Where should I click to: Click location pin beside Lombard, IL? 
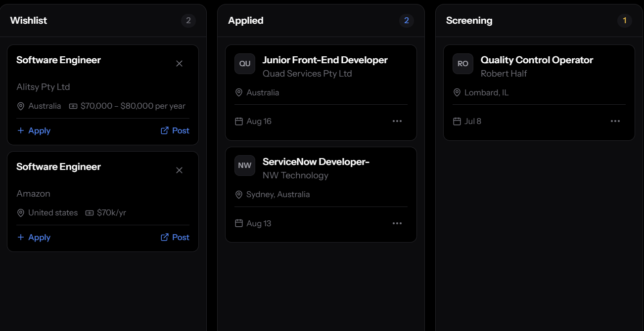457,93
